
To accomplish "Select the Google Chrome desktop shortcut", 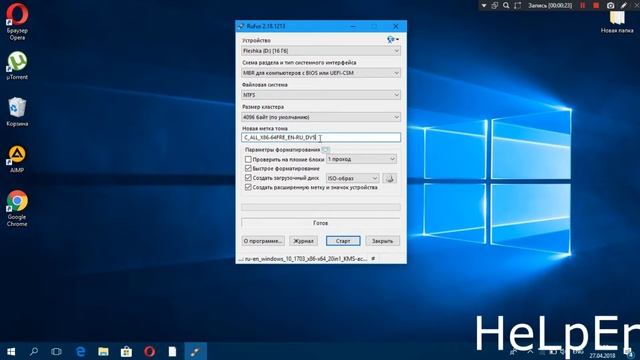I will coord(17,208).
